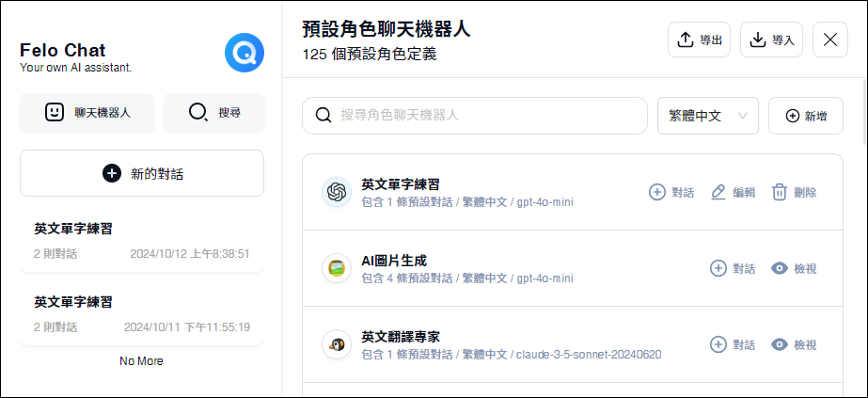Open the 英文單字練習 chat from 2024/10/11
868x398 pixels.
coord(142,313)
